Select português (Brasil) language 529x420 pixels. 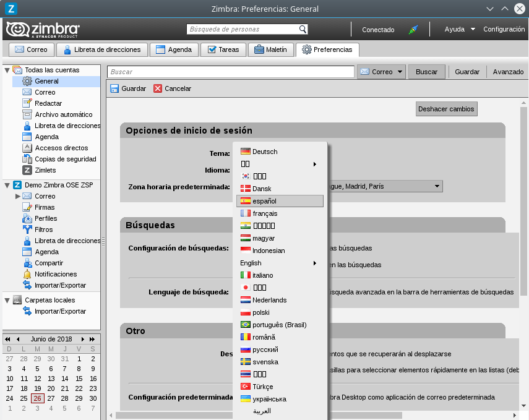(x=280, y=325)
